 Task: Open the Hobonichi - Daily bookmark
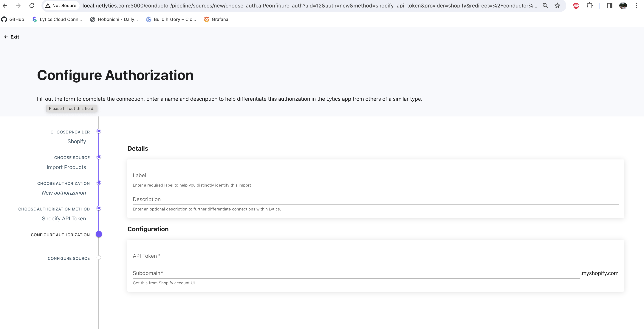point(114,19)
